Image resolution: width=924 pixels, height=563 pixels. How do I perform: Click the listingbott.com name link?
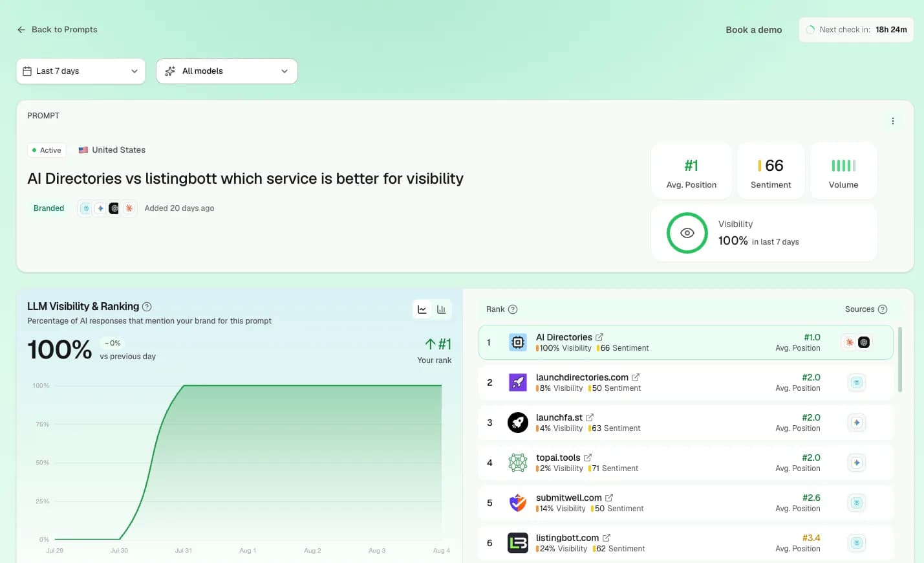(568, 538)
